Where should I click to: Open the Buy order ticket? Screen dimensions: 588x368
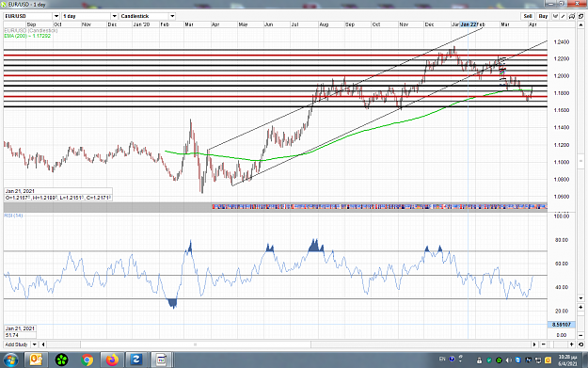(x=543, y=16)
